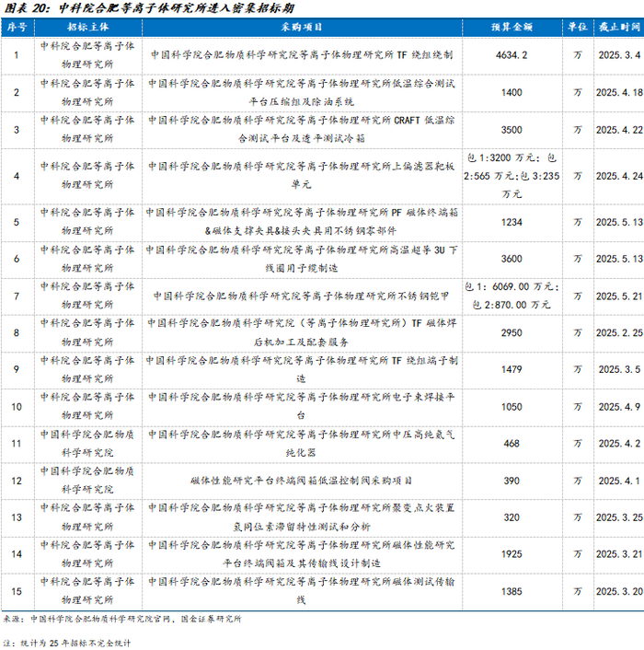Select the deadline 2025.3.20
Viewport: 644px width, 650px height.
tap(619, 592)
